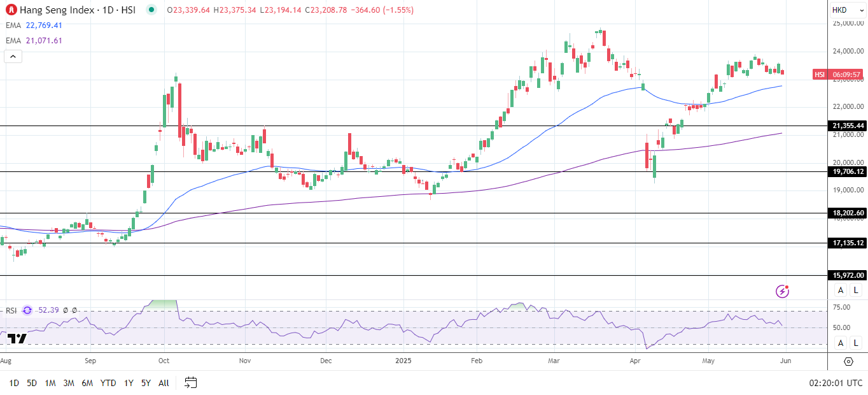Click the close price C23,208.78 value
Image resolution: width=868 pixels, height=395 pixels.
(x=326, y=10)
